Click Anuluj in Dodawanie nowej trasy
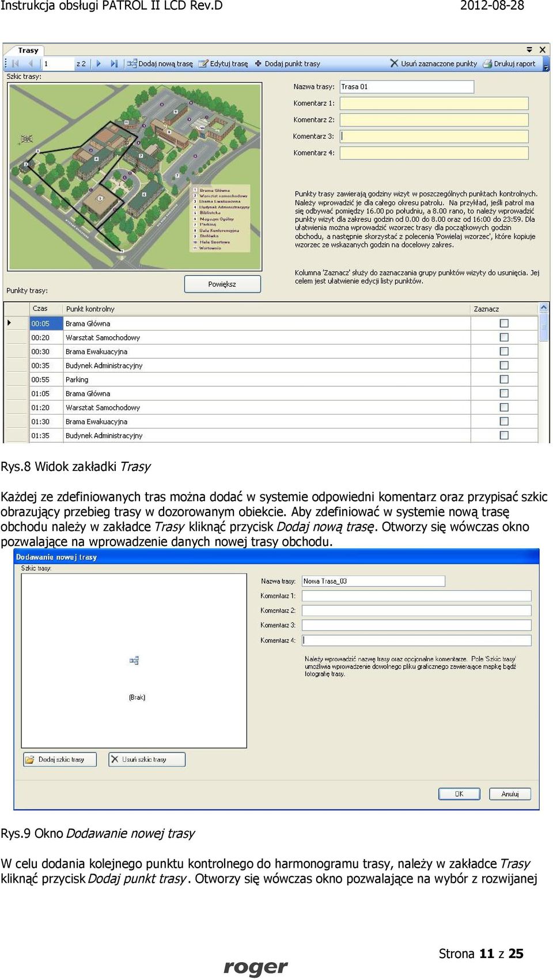The height and width of the screenshot is (980, 553). [510, 794]
